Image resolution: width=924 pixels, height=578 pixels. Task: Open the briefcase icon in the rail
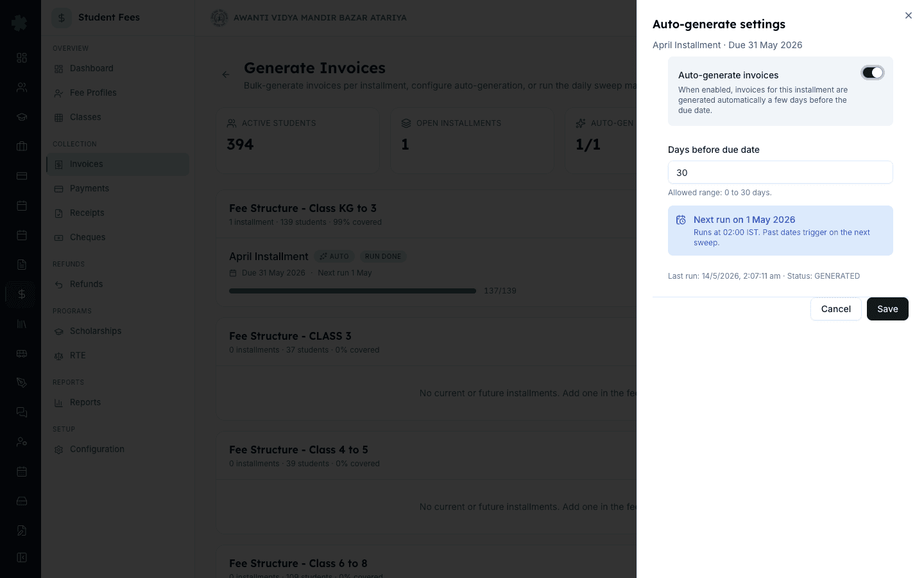pyautogui.click(x=22, y=146)
